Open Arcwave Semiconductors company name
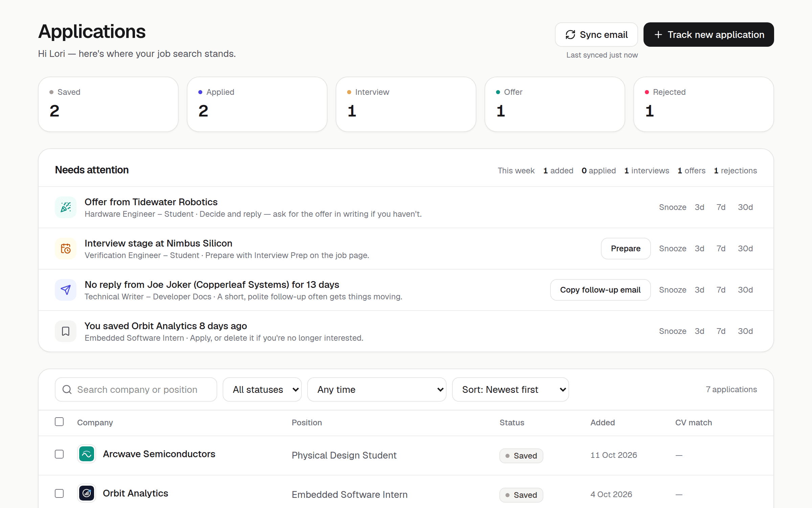Viewport: 812px width, 508px height. point(159,454)
